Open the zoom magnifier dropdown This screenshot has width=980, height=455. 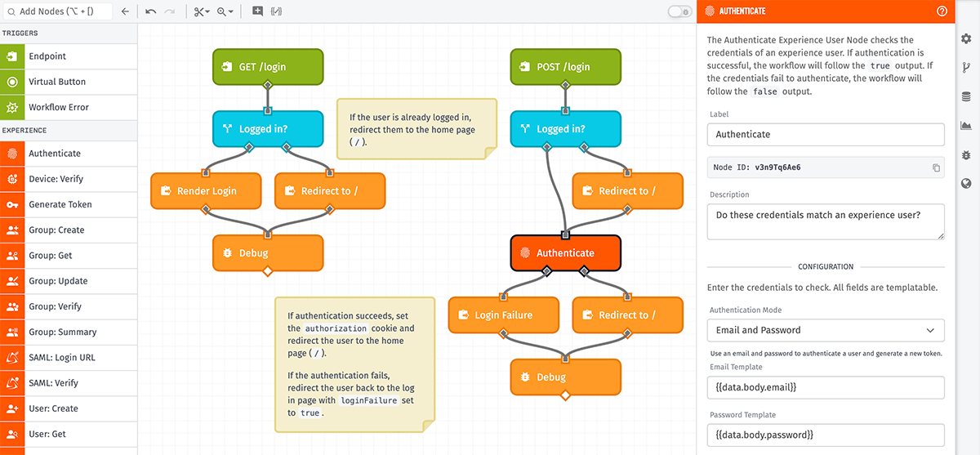click(x=225, y=11)
